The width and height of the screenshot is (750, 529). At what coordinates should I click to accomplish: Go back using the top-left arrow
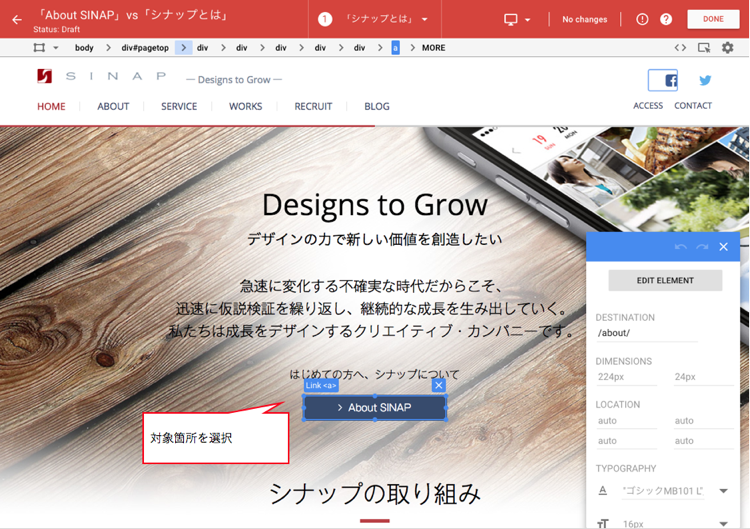17,20
